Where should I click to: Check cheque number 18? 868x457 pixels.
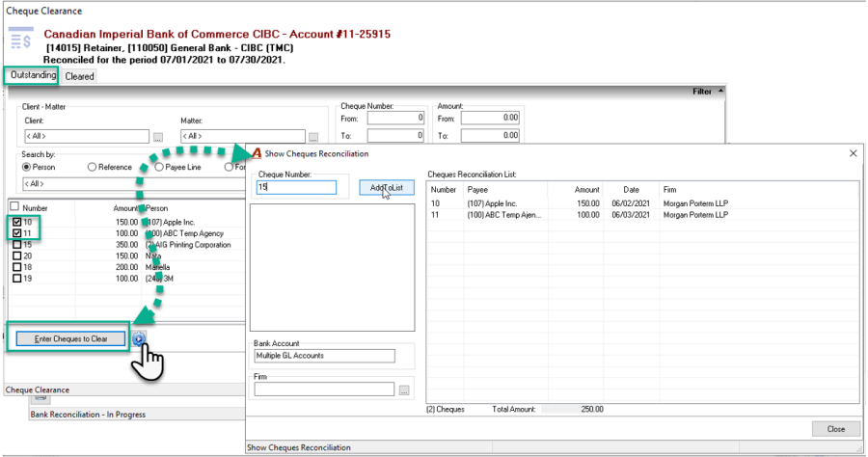point(17,267)
